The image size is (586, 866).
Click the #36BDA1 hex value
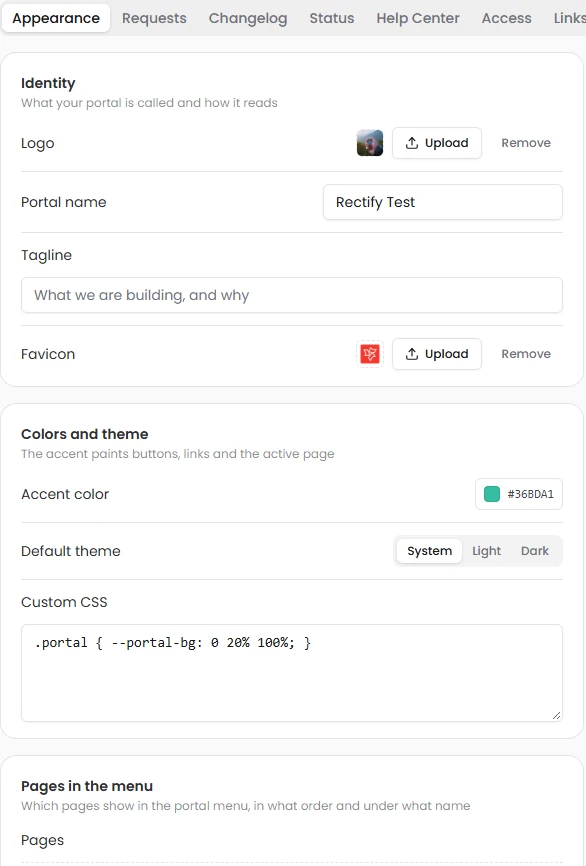530,494
